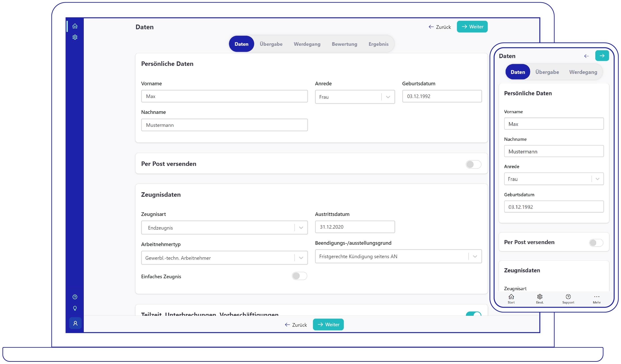Toggle Einfaches Zeugnis switch

299,276
